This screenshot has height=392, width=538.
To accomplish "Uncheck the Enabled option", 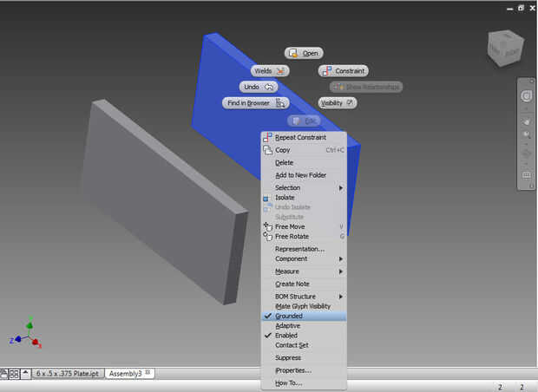I will pos(304,336).
